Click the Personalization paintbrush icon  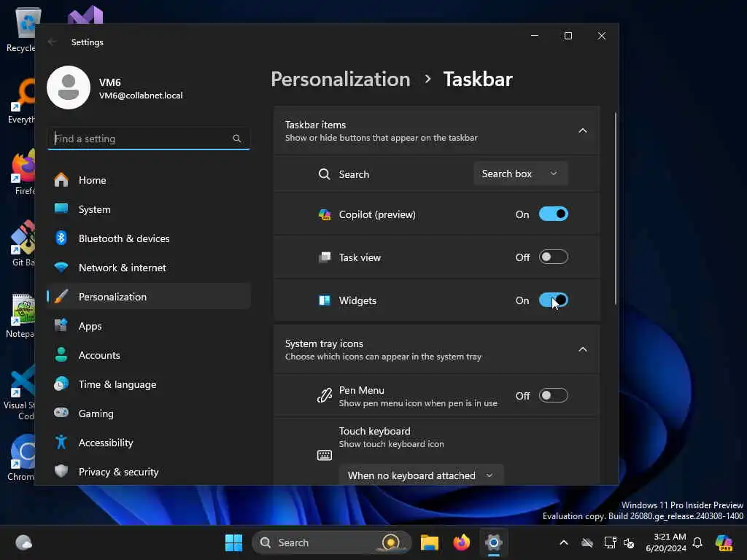coord(61,296)
